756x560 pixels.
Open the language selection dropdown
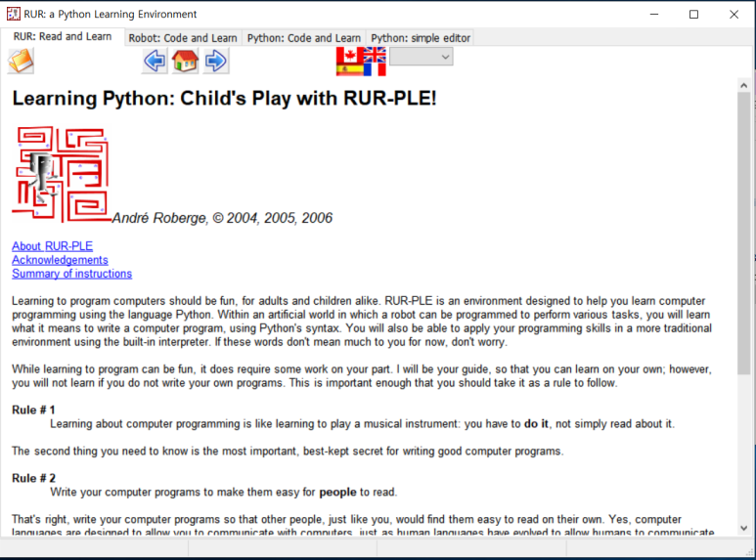click(422, 58)
